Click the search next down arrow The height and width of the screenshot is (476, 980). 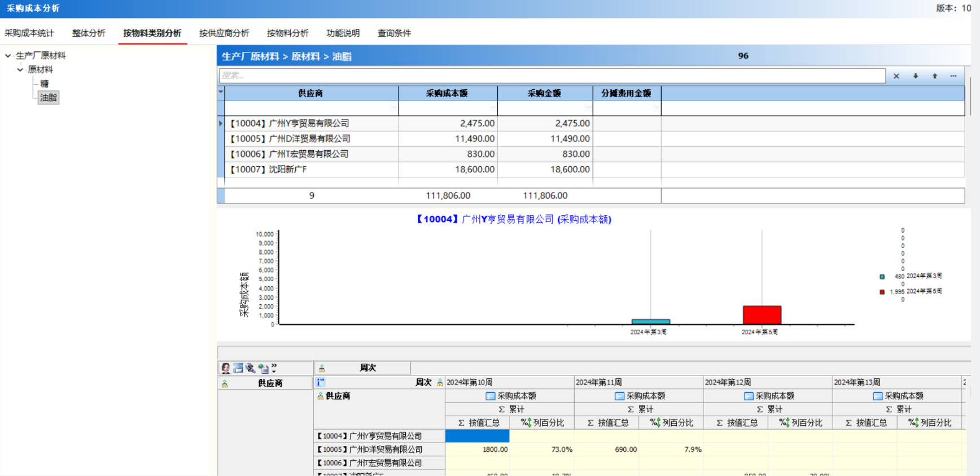pos(915,76)
